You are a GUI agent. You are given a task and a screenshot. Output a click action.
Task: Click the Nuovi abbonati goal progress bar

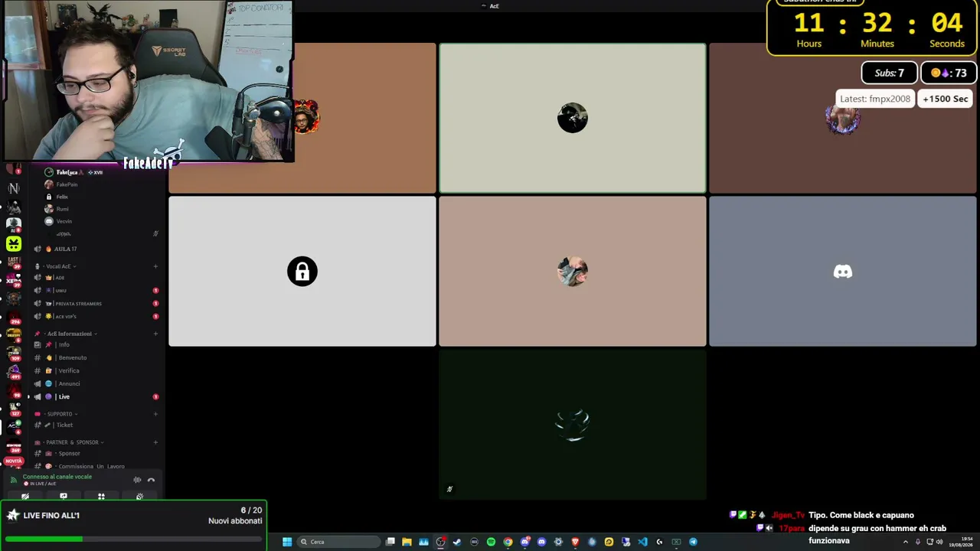coord(134,539)
